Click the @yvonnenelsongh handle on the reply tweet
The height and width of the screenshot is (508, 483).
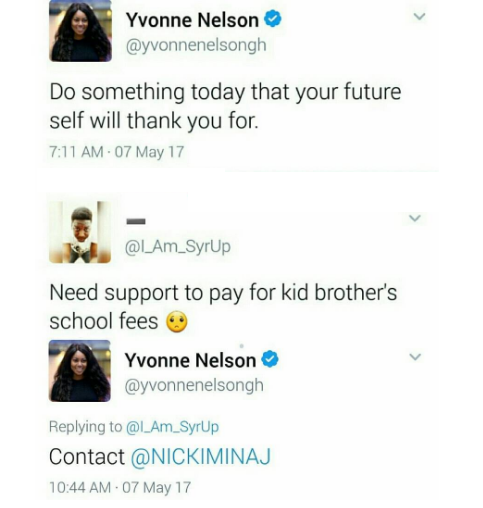[x=194, y=385]
